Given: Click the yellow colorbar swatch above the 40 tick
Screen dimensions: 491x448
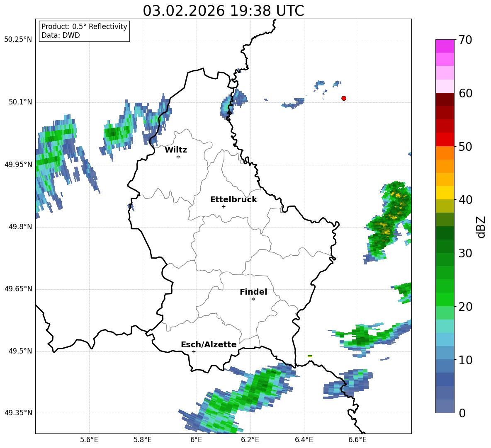Looking at the screenshot, I should click(x=445, y=193).
